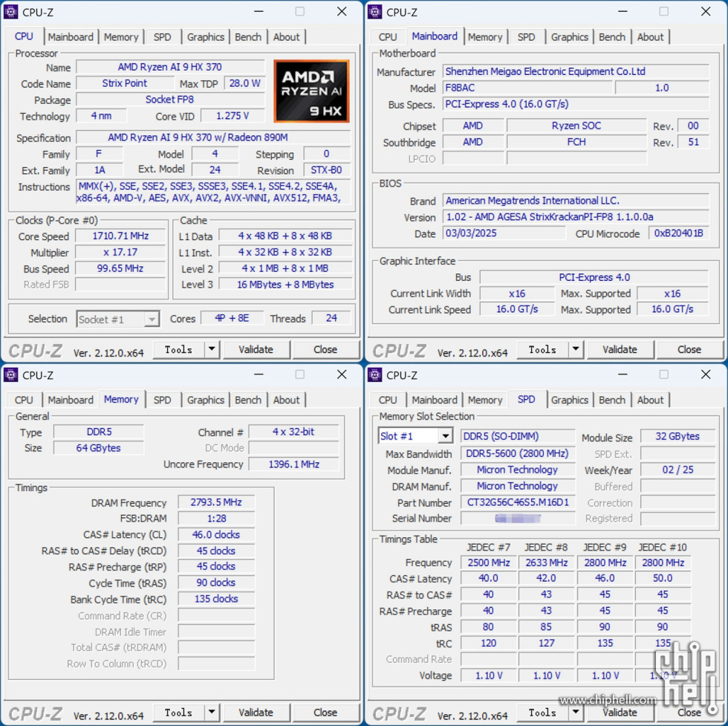The image size is (728, 726).
Task: Click CPU-Z app icon in top-left CPU window title bar
Action: click(x=10, y=12)
